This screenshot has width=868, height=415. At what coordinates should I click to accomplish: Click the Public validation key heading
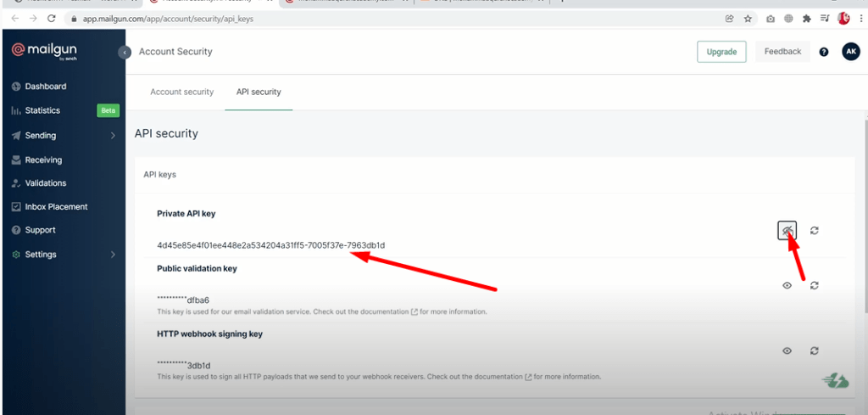197,269
